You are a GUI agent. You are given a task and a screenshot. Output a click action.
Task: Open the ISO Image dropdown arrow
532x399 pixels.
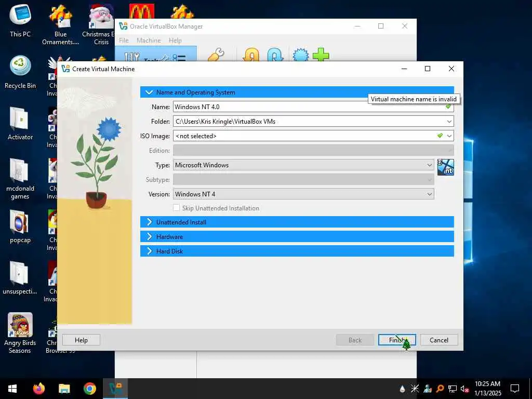pos(449,136)
